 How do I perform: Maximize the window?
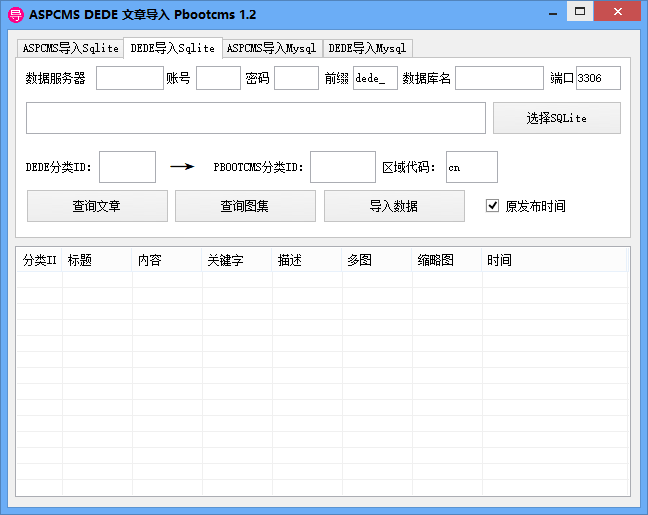click(x=580, y=12)
